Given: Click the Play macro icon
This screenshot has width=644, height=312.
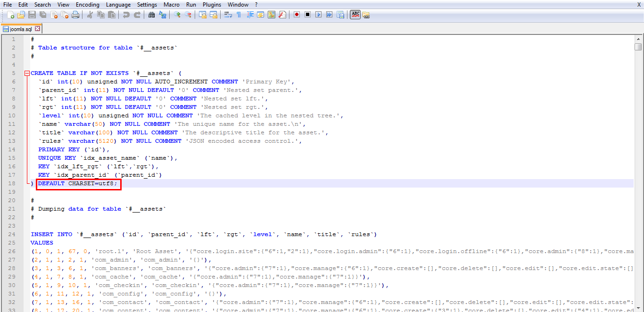Looking at the screenshot, I should 319,15.
